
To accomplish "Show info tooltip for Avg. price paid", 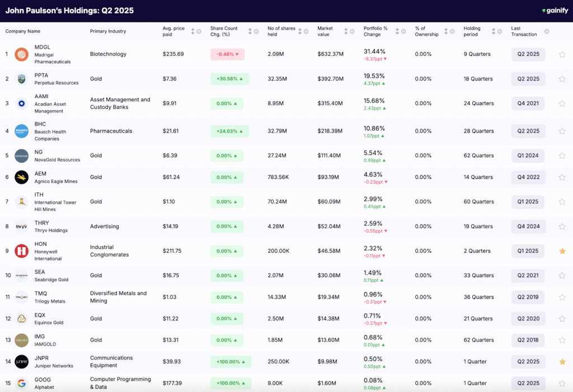I will [x=199, y=31].
